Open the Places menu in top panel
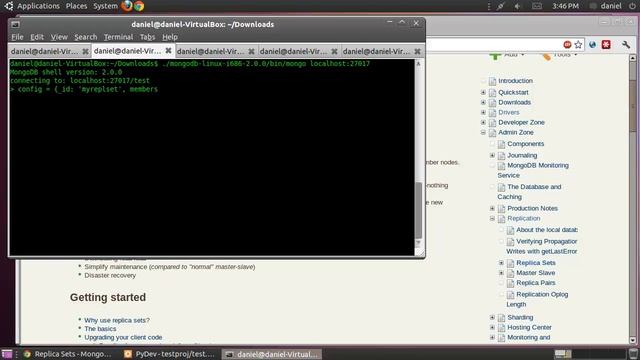 click(76, 6)
